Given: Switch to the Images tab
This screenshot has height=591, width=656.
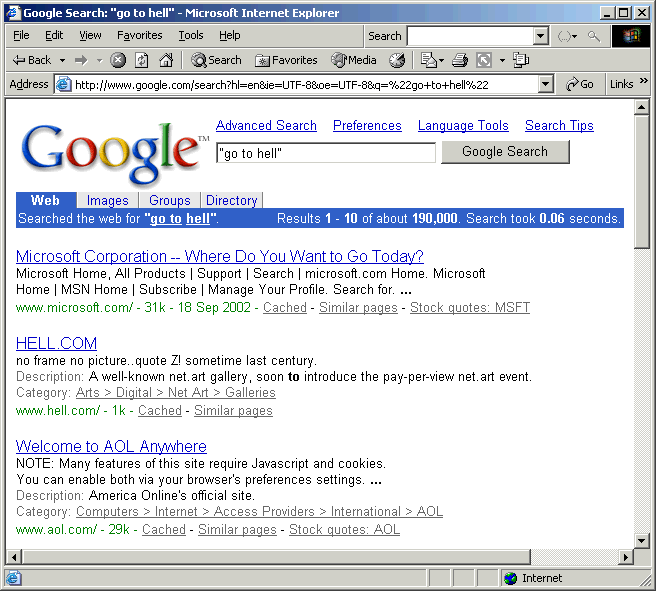Looking at the screenshot, I should 108,200.
